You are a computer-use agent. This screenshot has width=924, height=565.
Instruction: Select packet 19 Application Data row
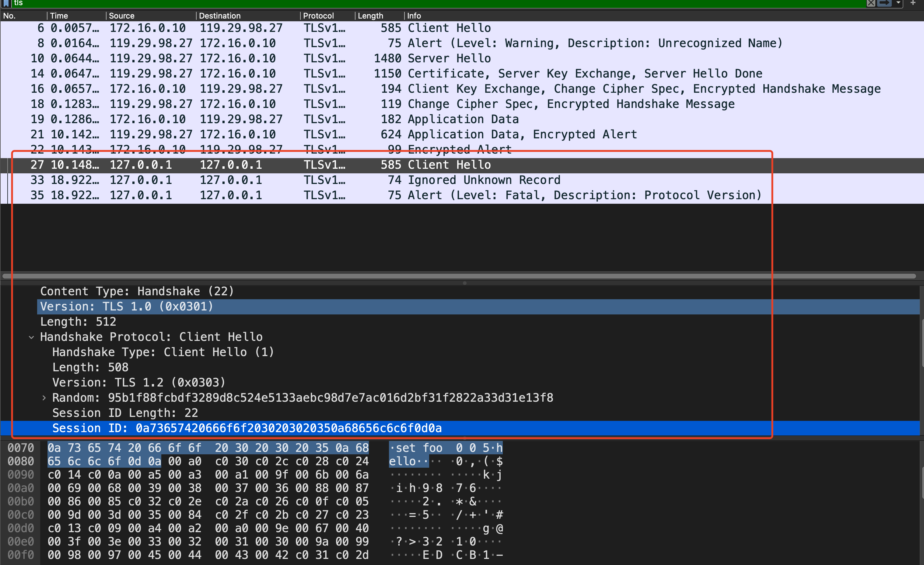click(462, 119)
